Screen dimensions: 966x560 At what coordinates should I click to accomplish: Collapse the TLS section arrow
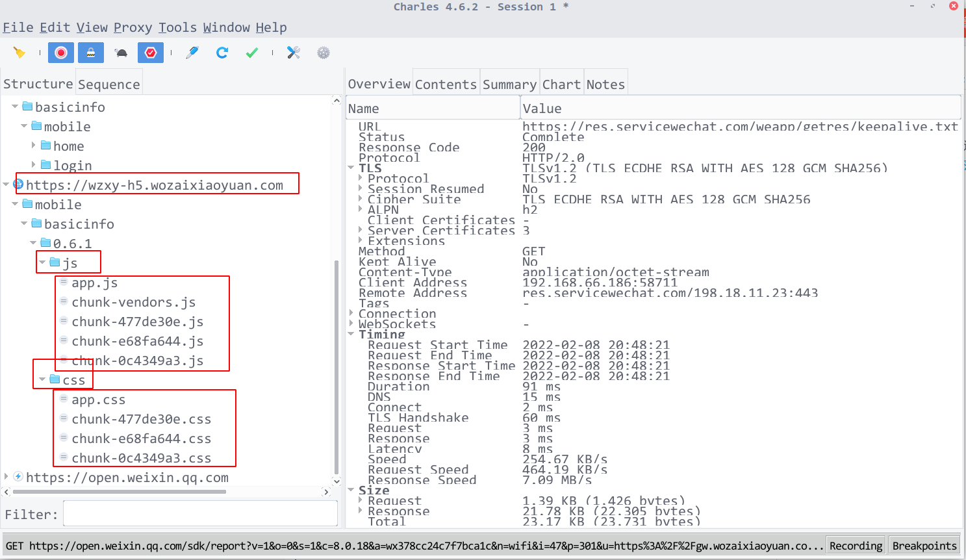tap(351, 168)
